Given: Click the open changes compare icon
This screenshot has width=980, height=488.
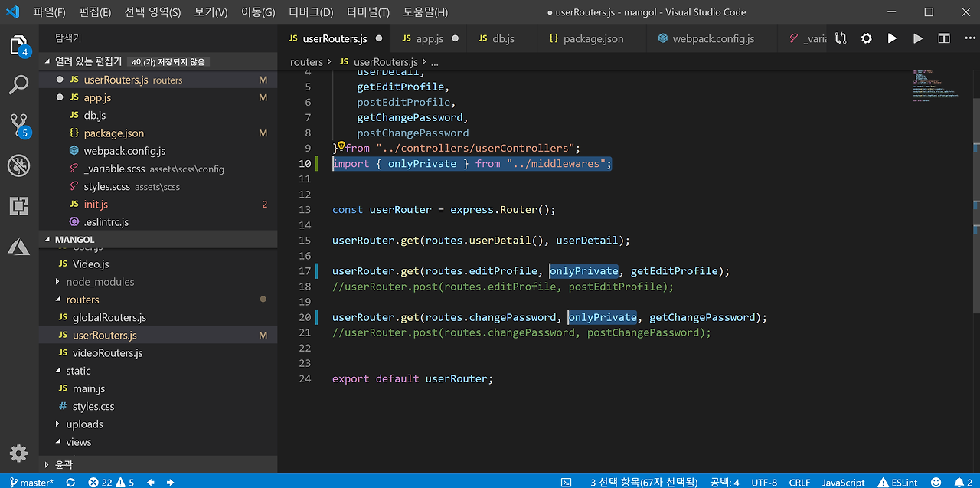Looking at the screenshot, I should [x=841, y=38].
